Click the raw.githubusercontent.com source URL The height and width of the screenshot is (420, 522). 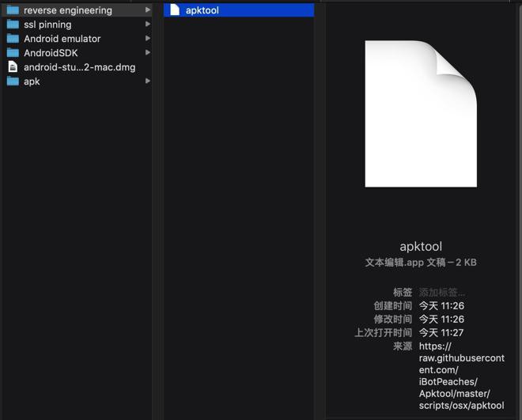click(462, 376)
